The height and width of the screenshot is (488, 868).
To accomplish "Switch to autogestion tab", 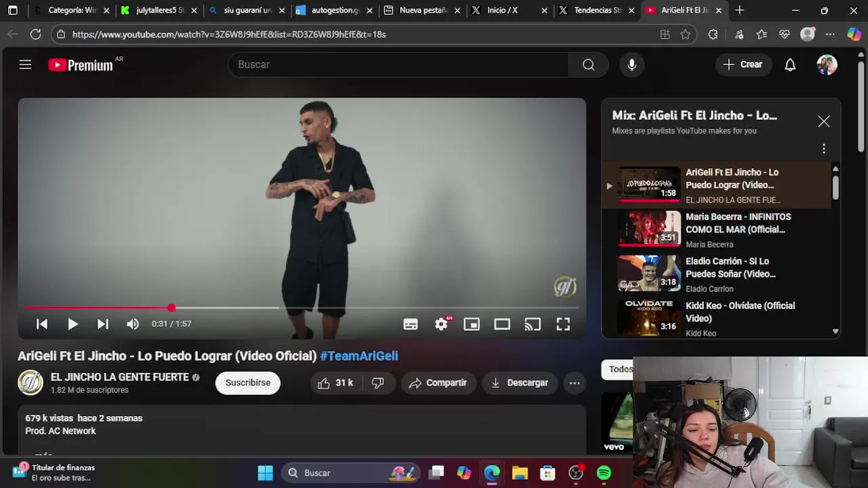I will [x=334, y=10].
